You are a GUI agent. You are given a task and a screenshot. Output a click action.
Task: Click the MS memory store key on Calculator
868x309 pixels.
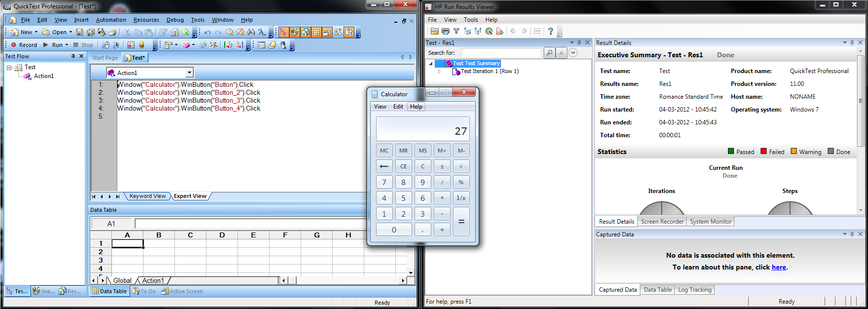(x=422, y=151)
